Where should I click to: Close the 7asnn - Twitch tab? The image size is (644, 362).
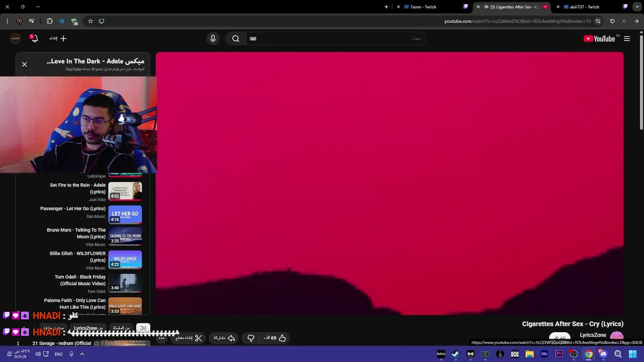pos(398,7)
